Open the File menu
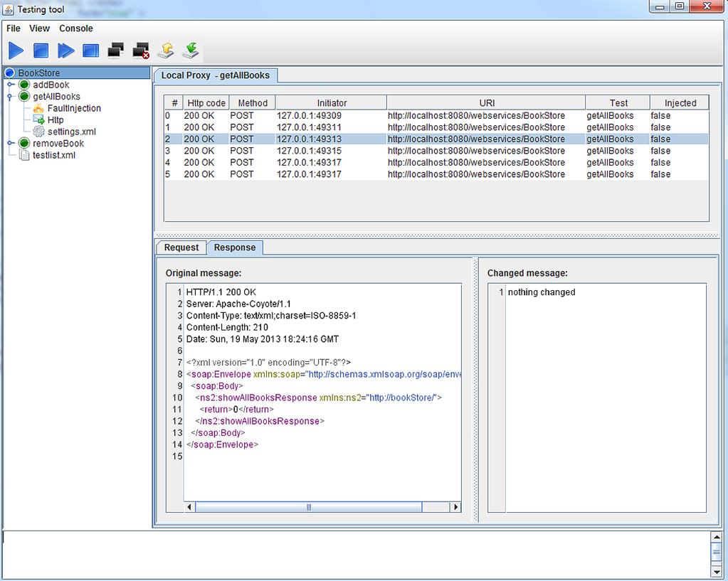 13,28
